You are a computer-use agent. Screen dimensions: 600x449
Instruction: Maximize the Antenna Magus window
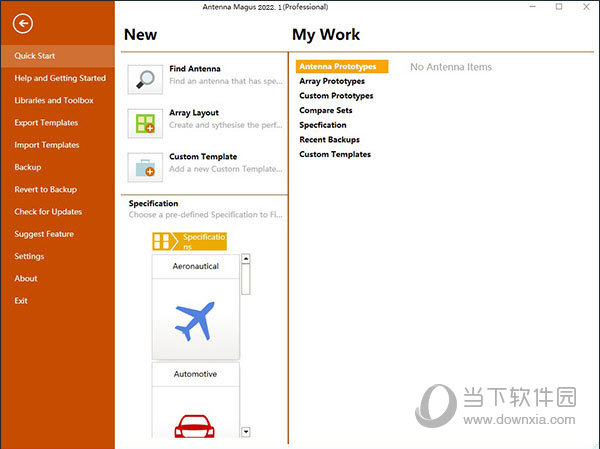pos(559,7)
